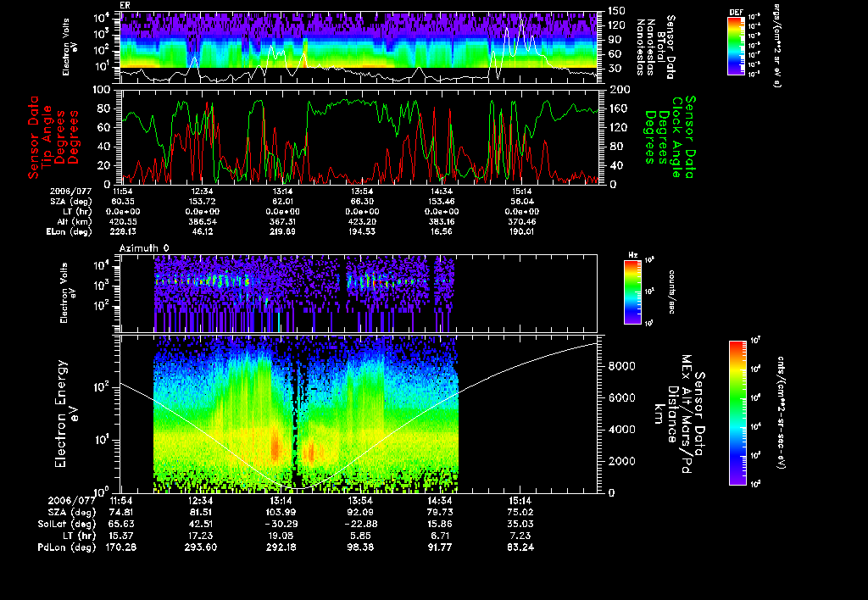Image resolution: width=868 pixels, height=600 pixels.
Task: Click local time value 15.37
Action: (120, 536)
